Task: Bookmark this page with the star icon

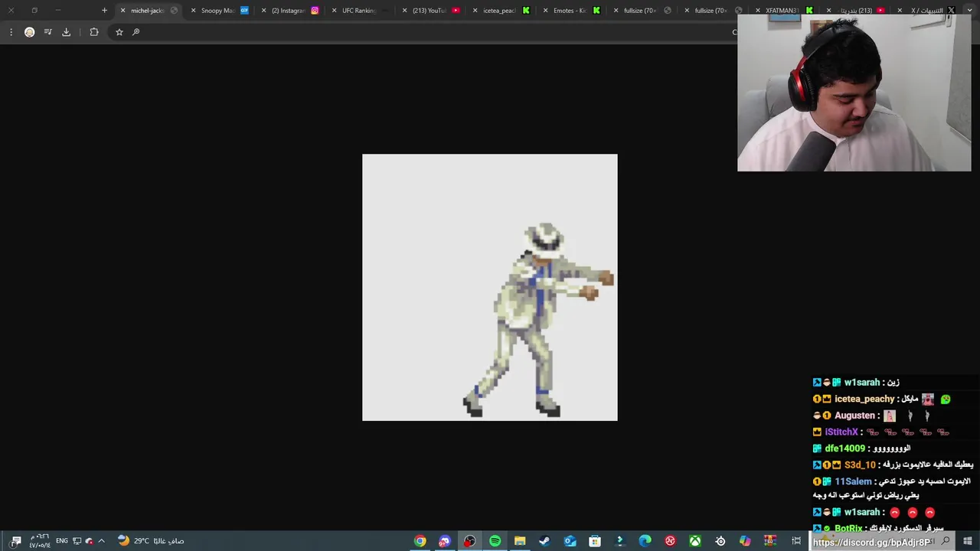Action: [119, 32]
